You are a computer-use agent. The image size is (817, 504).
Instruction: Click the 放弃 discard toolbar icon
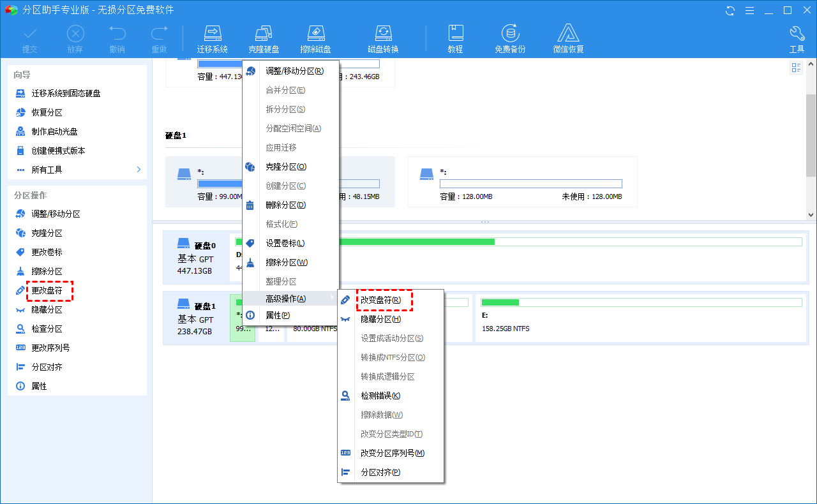click(x=75, y=40)
